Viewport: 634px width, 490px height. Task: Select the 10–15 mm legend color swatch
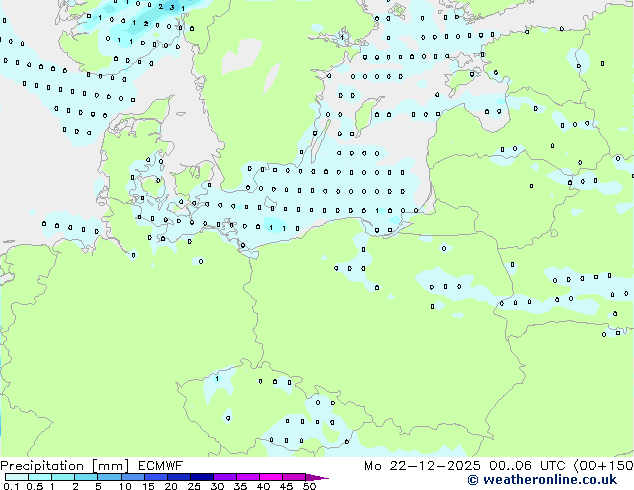132,477
